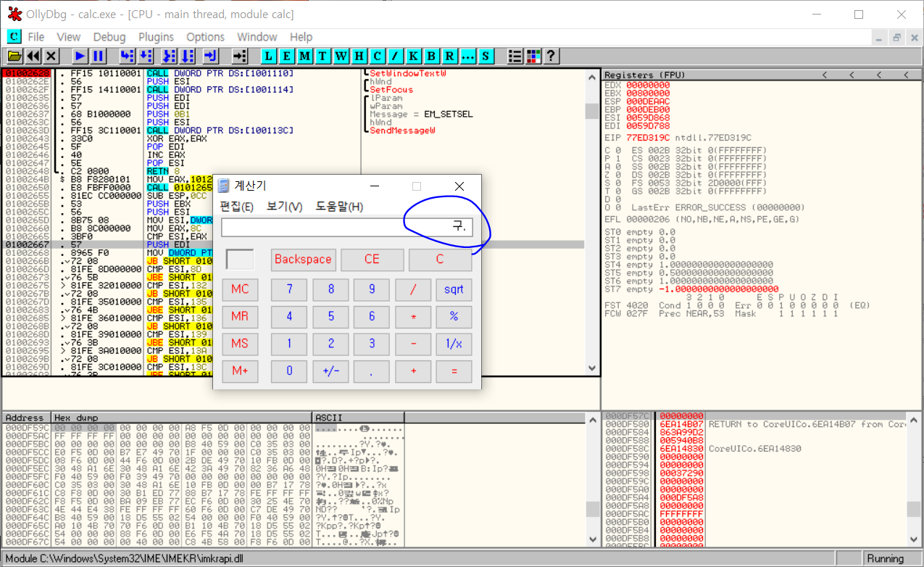Click calculator equals button
Screen dimensions: 924x567
[454, 371]
